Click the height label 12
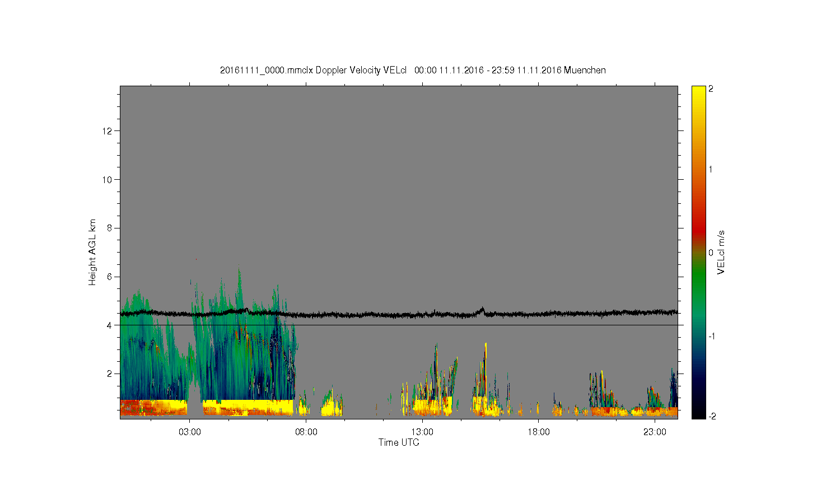 tap(108, 131)
